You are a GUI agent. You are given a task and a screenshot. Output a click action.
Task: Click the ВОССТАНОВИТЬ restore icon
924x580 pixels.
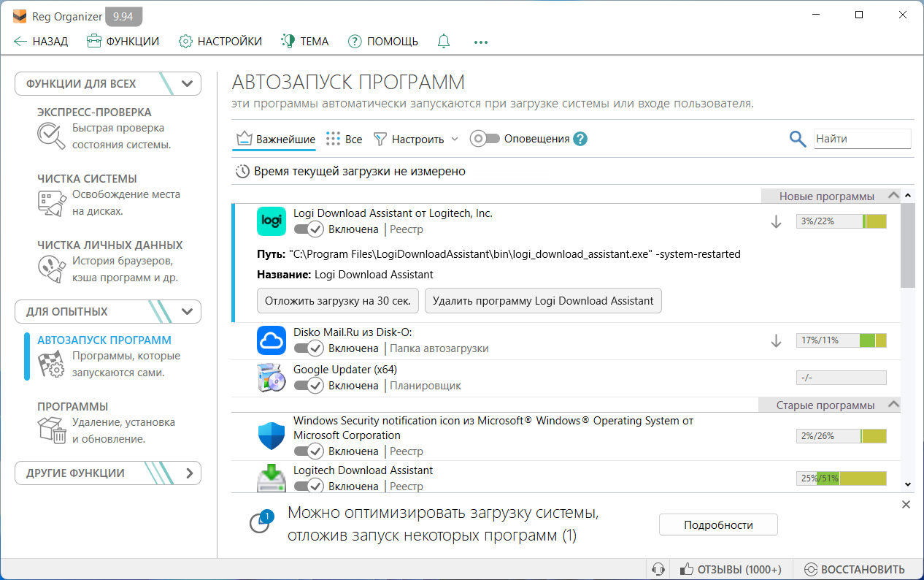810,569
